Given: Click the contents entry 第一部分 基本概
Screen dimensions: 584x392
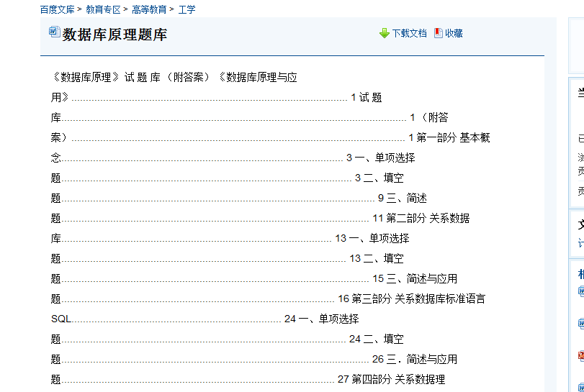Looking at the screenshot, I should coord(453,137).
